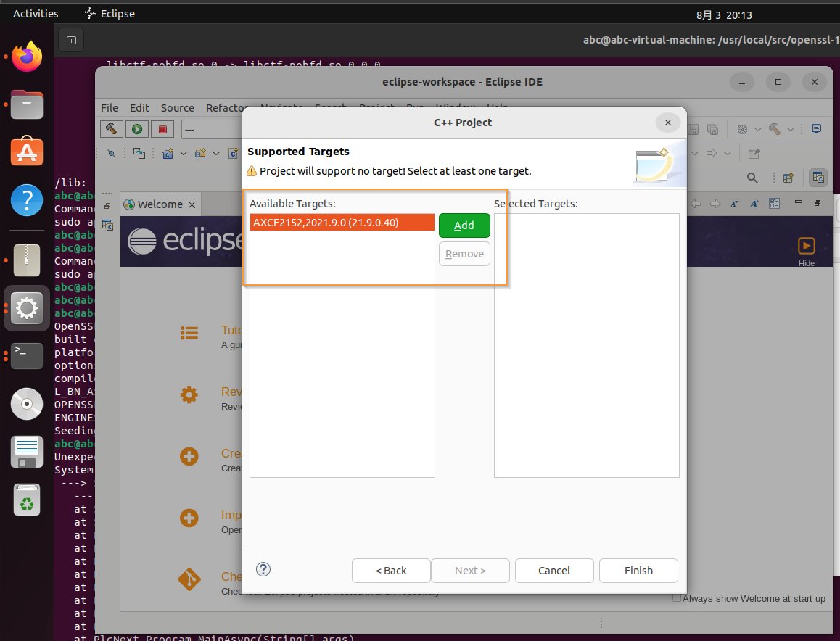840x641 pixels.
Task: Click the Open Perspective icon
Action: point(788,178)
